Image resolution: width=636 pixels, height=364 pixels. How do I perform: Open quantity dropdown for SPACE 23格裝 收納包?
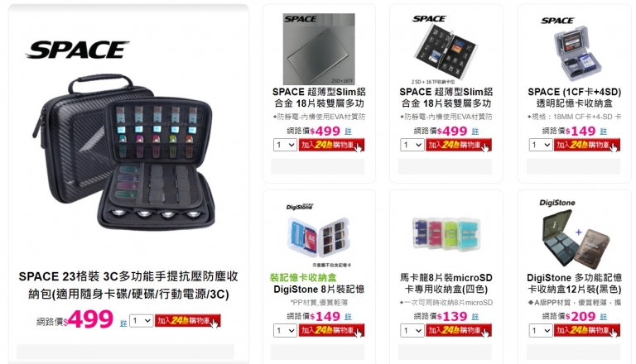click(141, 321)
